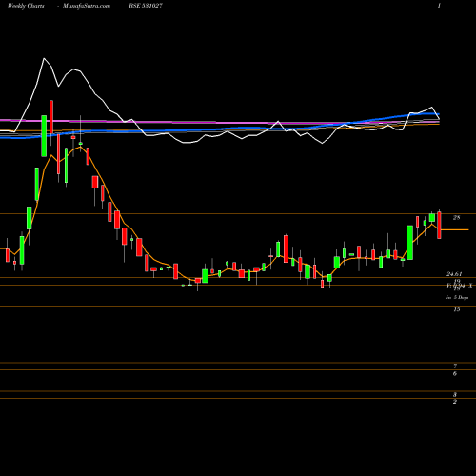Click the last red candlestick on the right
This screenshot has width=476, height=476.
click(x=439, y=225)
